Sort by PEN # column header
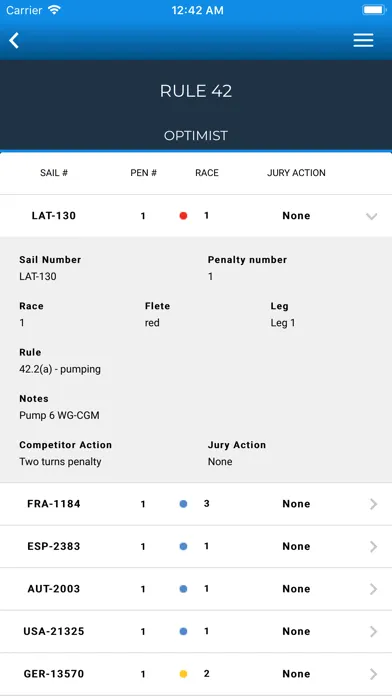Viewport: 392px width, 696px height. 143,173
